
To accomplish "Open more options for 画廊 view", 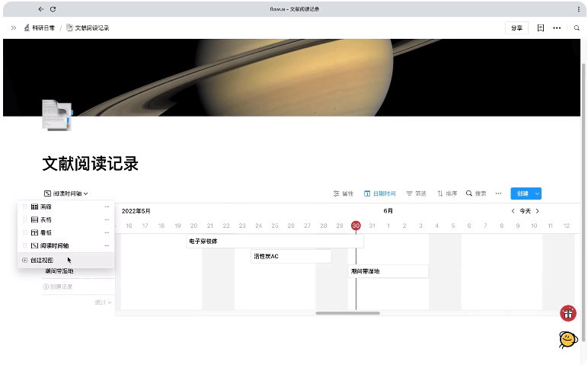I will 107,207.
